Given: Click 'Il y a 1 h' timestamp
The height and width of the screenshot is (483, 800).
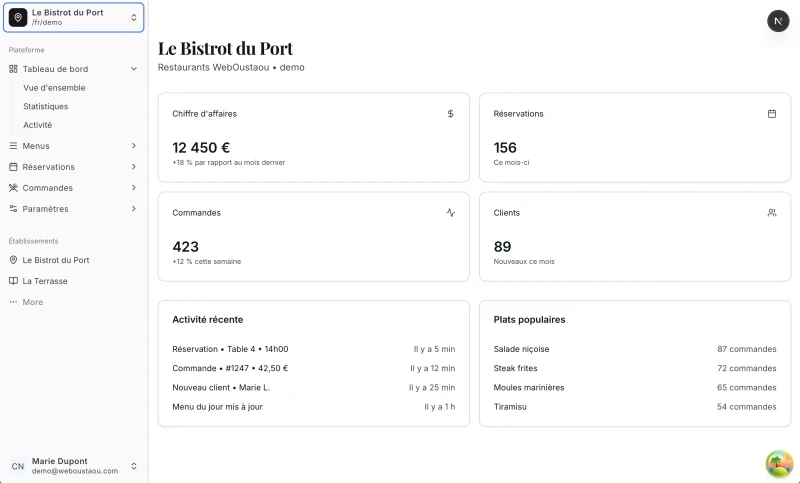Looking at the screenshot, I should point(439,407).
